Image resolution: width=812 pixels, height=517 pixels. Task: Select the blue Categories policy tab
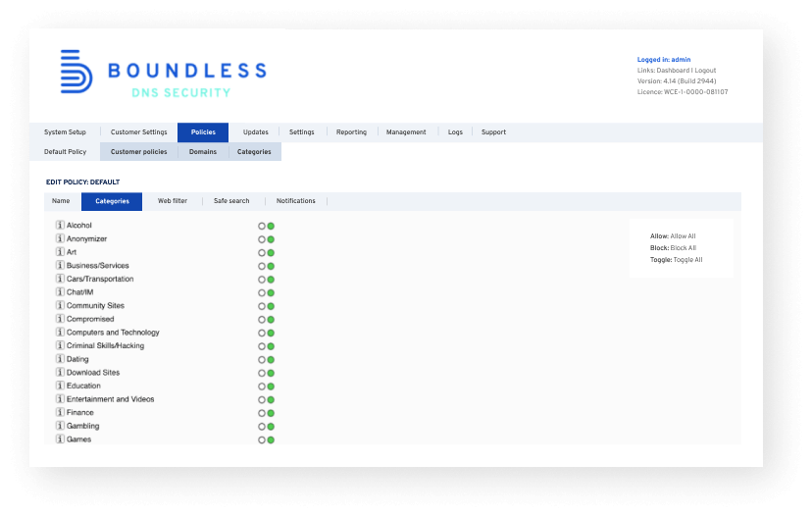(112, 201)
